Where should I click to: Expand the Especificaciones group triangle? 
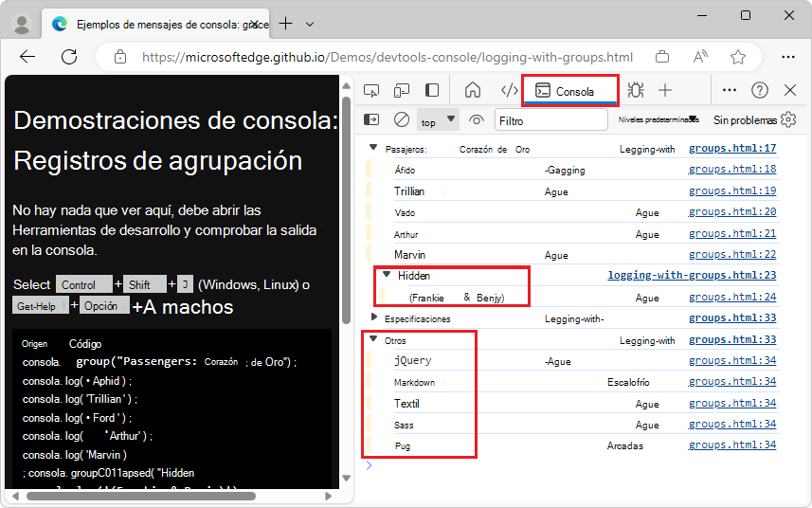(374, 317)
